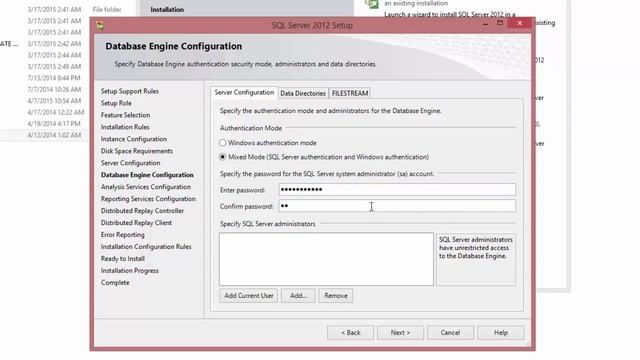Click Installation heading in background Installation Center window

167,9
